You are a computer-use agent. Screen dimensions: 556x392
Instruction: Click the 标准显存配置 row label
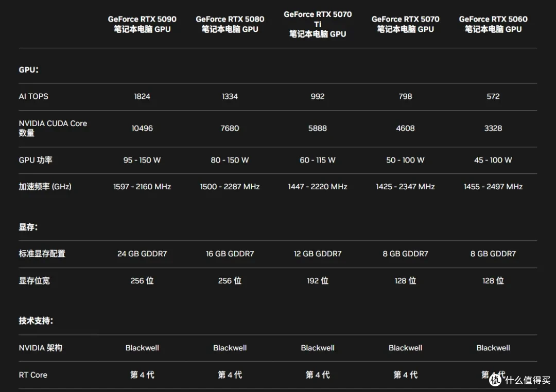(x=42, y=254)
